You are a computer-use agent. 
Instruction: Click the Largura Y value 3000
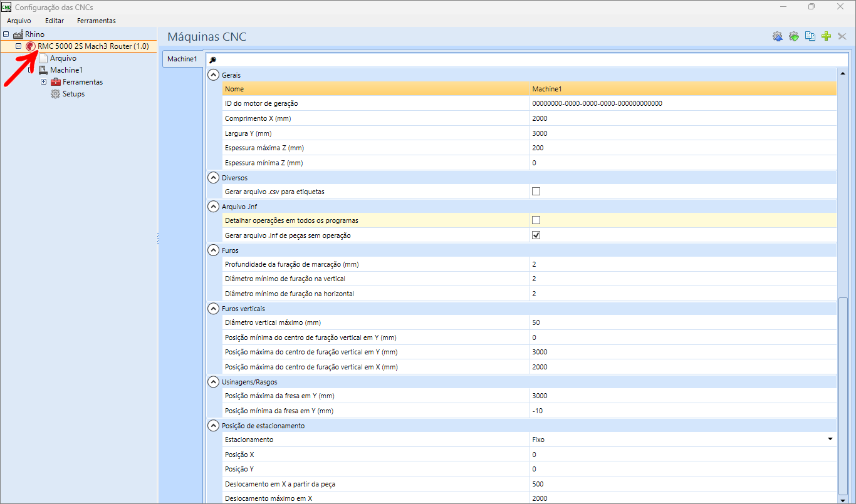[x=683, y=133]
